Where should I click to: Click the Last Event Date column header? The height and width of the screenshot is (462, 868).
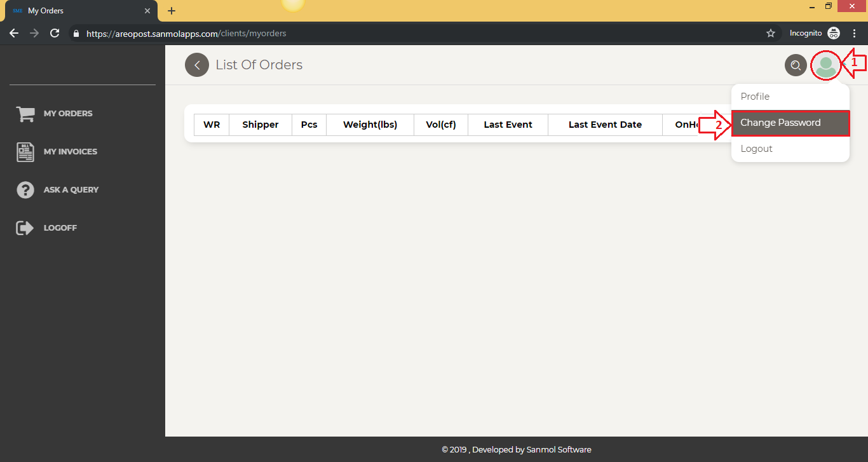(x=606, y=125)
